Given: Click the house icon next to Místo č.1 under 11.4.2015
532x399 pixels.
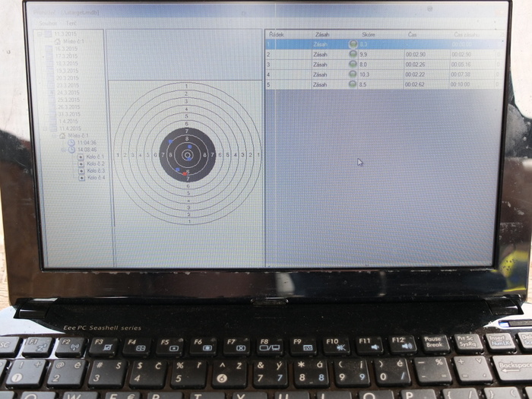Looking at the screenshot, I should (63, 135).
